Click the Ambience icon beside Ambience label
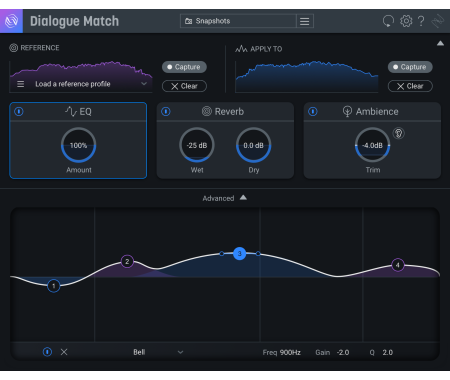The height and width of the screenshot is (380, 450). coord(347,111)
